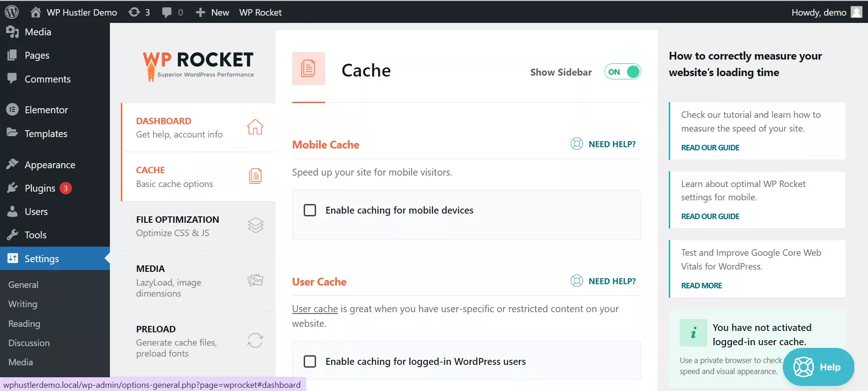868x391 pixels.
Task: Click the Appearance paintbrush icon
Action: [12, 164]
